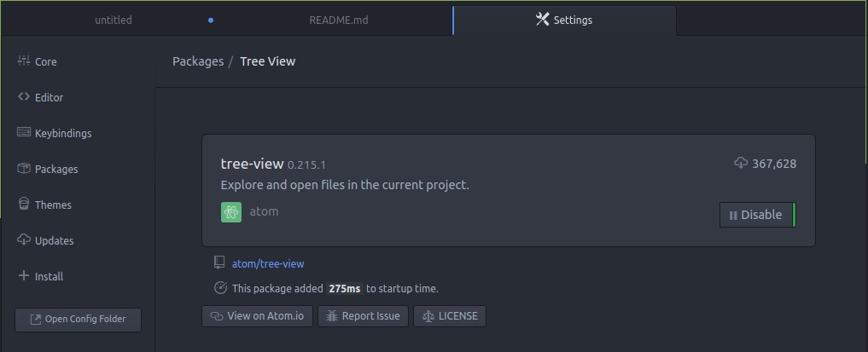Click the Settings tab tools icon
868x352 pixels.
coord(542,20)
